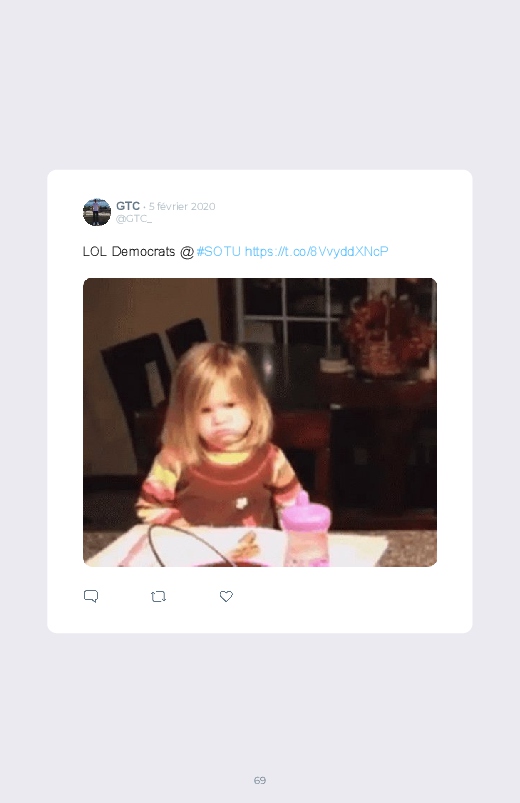Click the GTC display name
Viewport: 520px width, 803px height.
tap(128, 206)
